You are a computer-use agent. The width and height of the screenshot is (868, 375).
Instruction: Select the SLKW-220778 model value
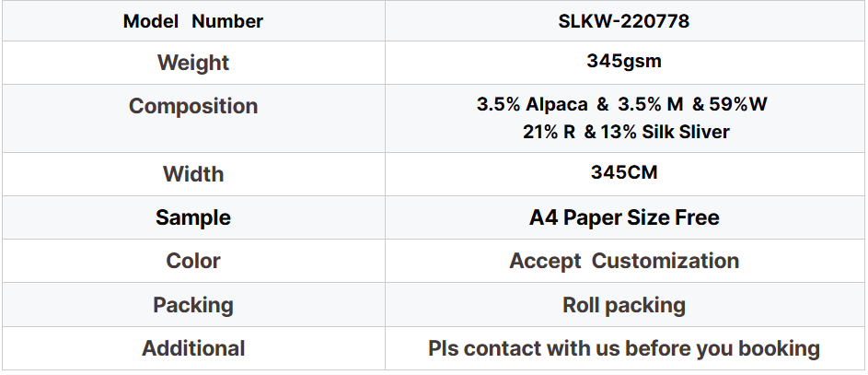(x=623, y=21)
